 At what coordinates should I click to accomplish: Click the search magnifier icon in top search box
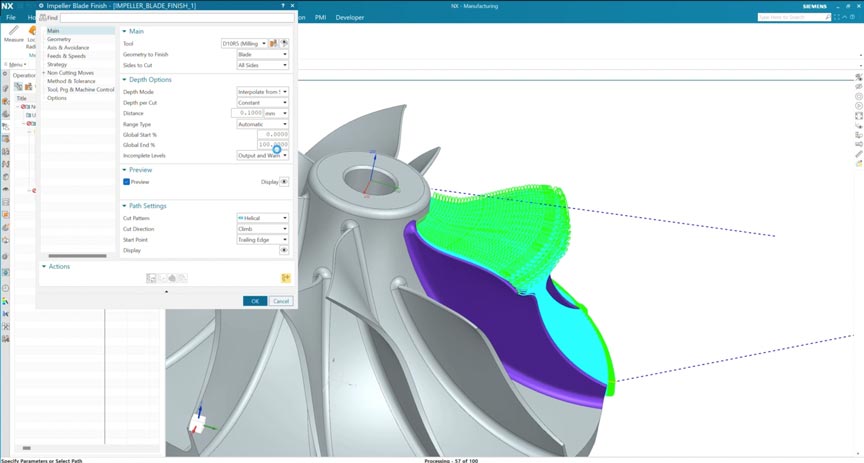pyautogui.click(x=827, y=18)
